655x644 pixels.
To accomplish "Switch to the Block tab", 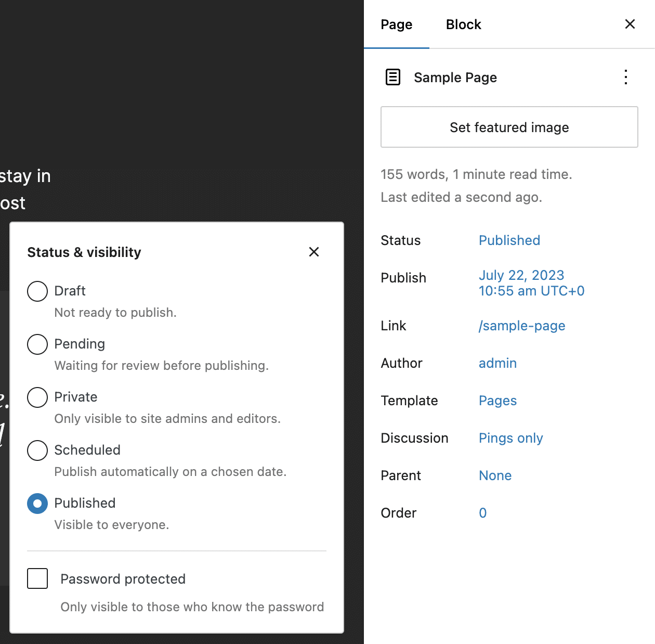I will [463, 24].
